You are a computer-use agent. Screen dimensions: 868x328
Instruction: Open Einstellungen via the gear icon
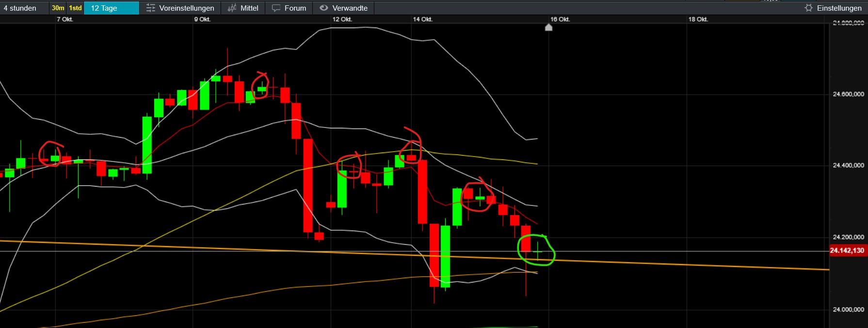coord(808,8)
